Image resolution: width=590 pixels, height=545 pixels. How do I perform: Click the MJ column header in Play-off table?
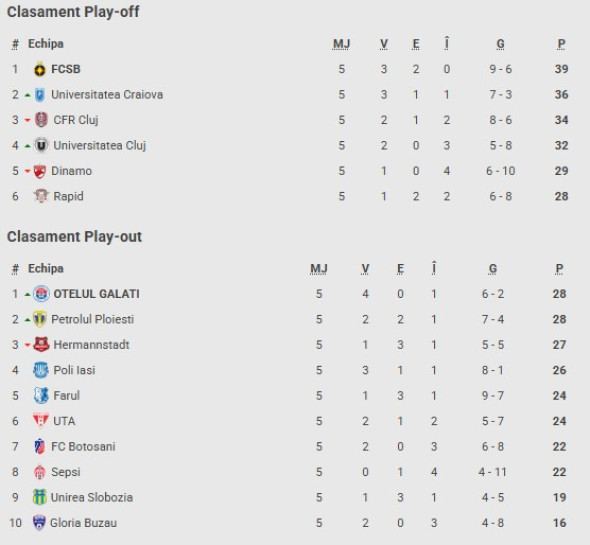(341, 44)
